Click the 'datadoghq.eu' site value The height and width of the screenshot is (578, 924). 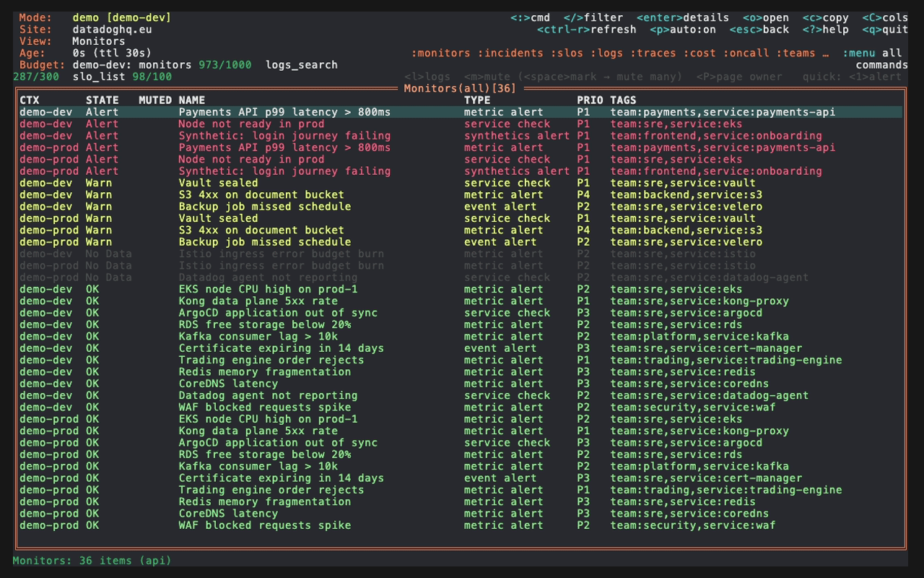[112, 30]
